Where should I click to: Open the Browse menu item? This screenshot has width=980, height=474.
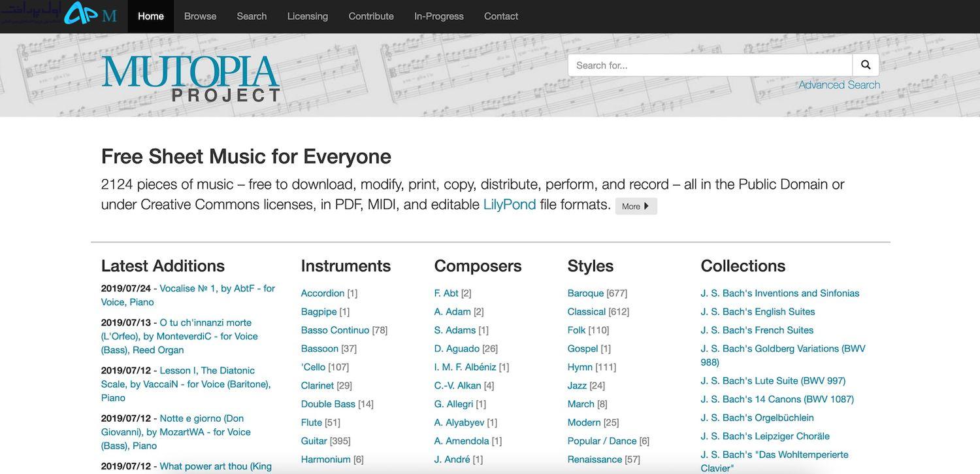[200, 16]
